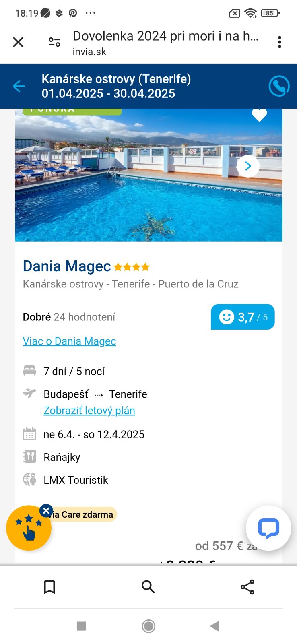297x644 pixels.
Task: Dismiss the yellow star rating widget
Action: [46, 511]
